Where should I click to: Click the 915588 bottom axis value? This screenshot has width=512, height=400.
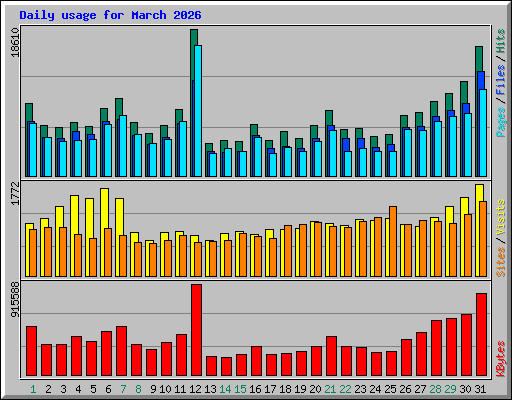pos(15,300)
